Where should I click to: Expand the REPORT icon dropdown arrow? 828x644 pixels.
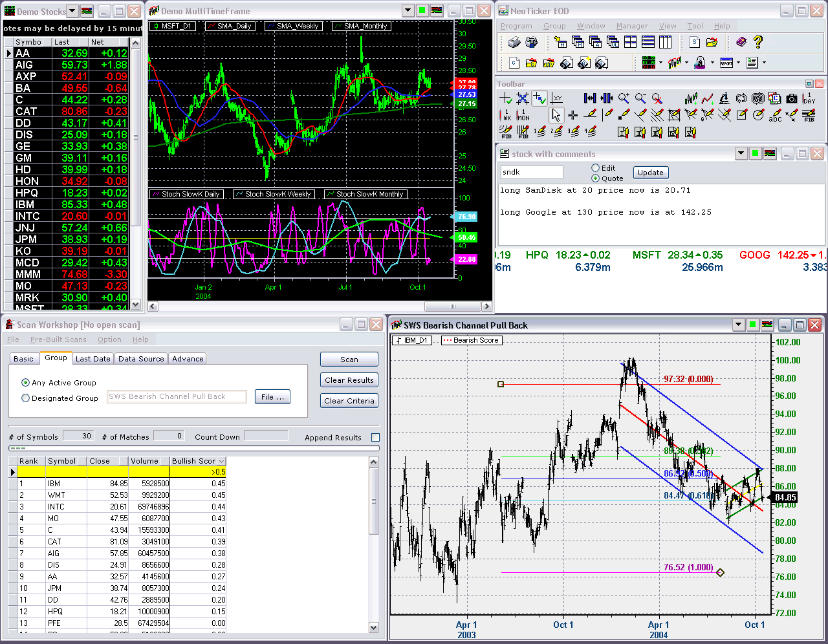point(738,63)
